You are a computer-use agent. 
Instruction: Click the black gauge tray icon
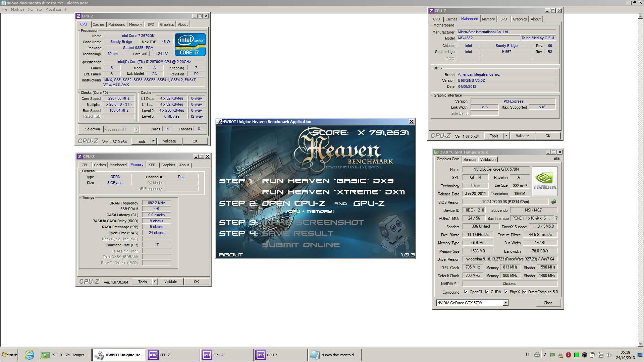(585, 355)
